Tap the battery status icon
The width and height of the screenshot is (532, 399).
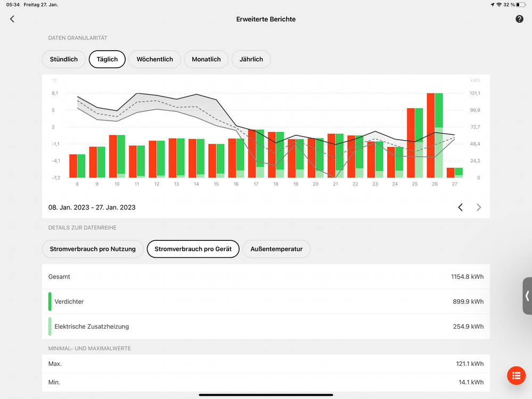coord(521,4)
